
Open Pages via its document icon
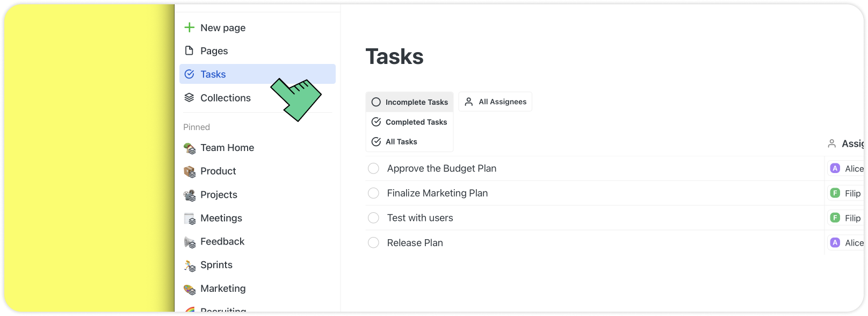(x=189, y=51)
